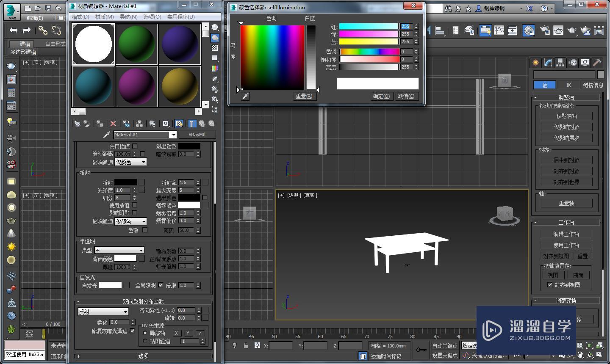Select 贴图通道 radio button
This screenshot has width=610, height=364.
145,341
